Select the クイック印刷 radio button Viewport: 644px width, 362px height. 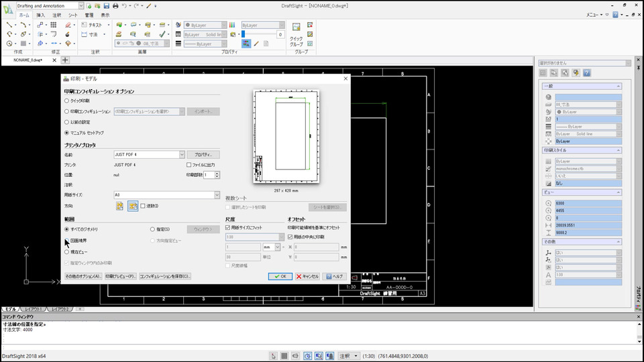(66, 101)
